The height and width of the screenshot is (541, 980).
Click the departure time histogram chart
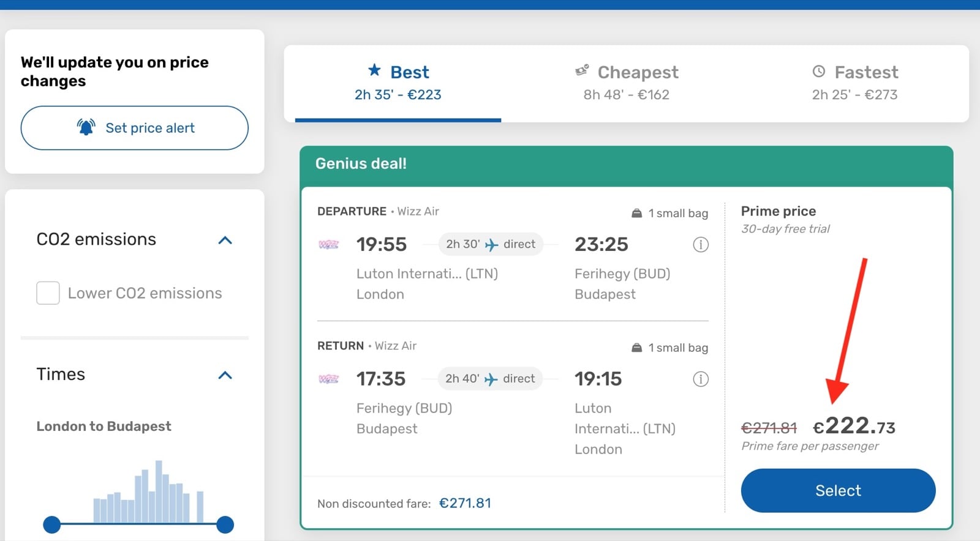(149, 493)
